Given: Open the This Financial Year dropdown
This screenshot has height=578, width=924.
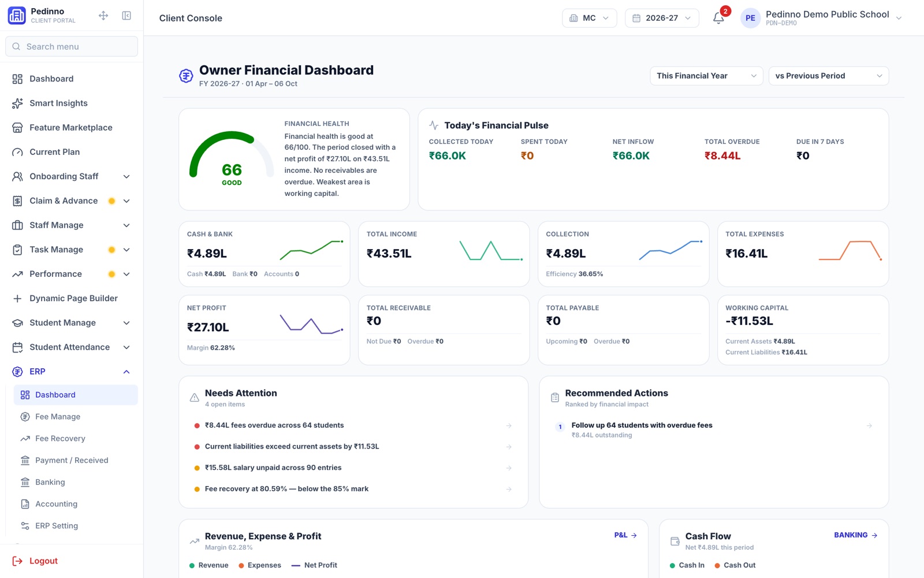Looking at the screenshot, I should [706, 76].
